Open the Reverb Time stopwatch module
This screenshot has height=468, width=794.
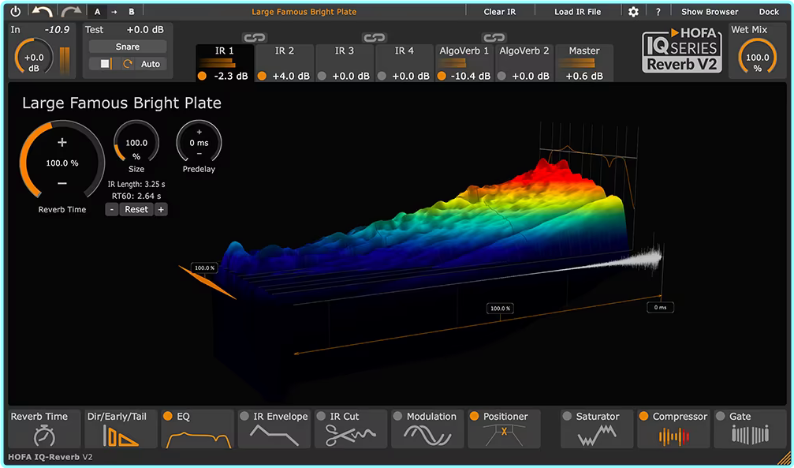[45, 430]
